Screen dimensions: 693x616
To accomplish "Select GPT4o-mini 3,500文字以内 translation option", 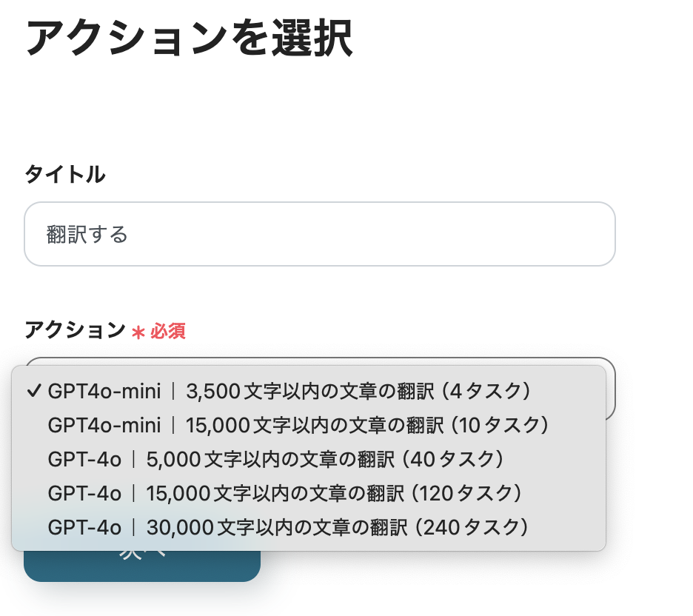I will (289, 390).
